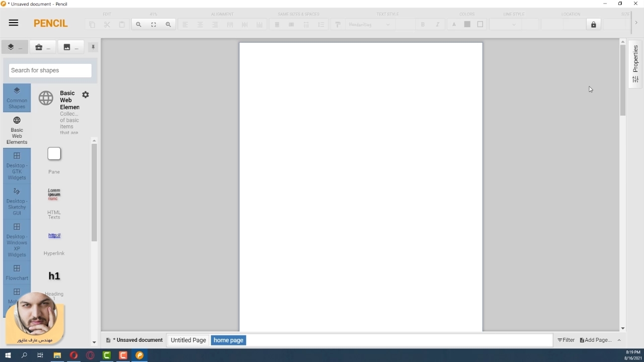Click the zoom in magnifier icon
The image size is (644, 362).
(x=169, y=25)
